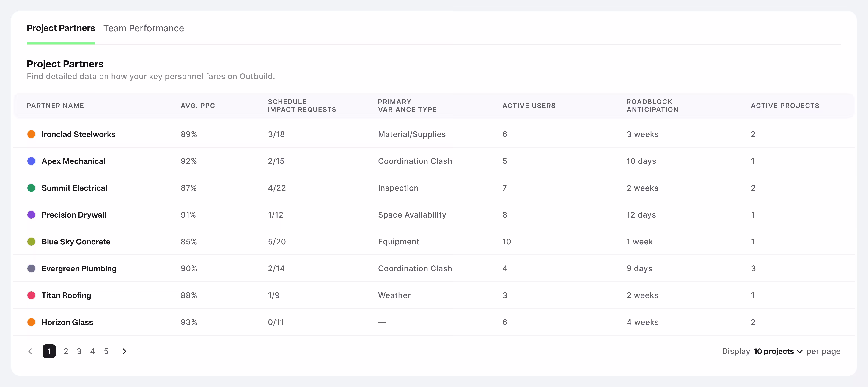The image size is (868, 387).
Task: Click the olive dot beside Blue Sky Concrete
Action: tap(31, 242)
